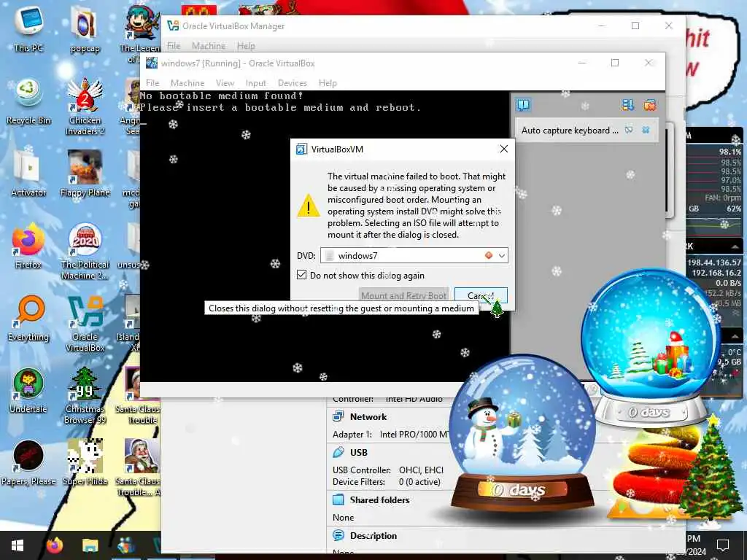Launch Flappy Plane desktop shortcut
This screenshot has width=747, height=560.
pyautogui.click(x=85, y=174)
